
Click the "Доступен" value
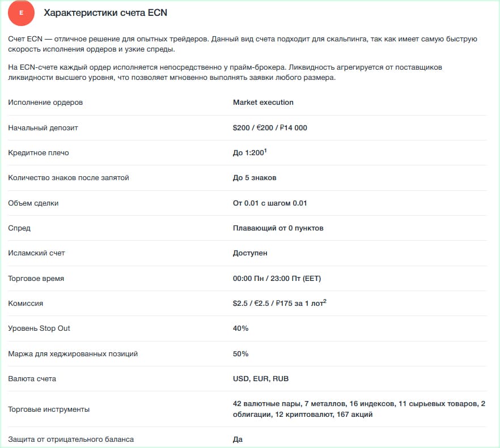pyautogui.click(x=250, y=253)
